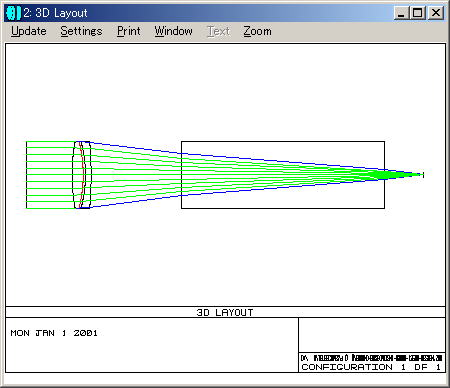Click the lens element in the layout
Image resolution: width=450 pixels, height=388 pixels.
pyautogui.click(x=82, y=175)
